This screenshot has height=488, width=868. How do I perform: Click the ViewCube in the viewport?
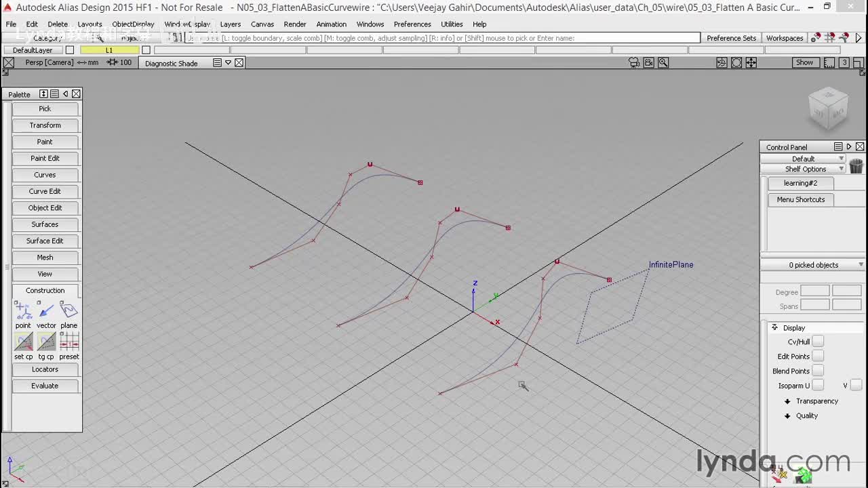point(828,108)
